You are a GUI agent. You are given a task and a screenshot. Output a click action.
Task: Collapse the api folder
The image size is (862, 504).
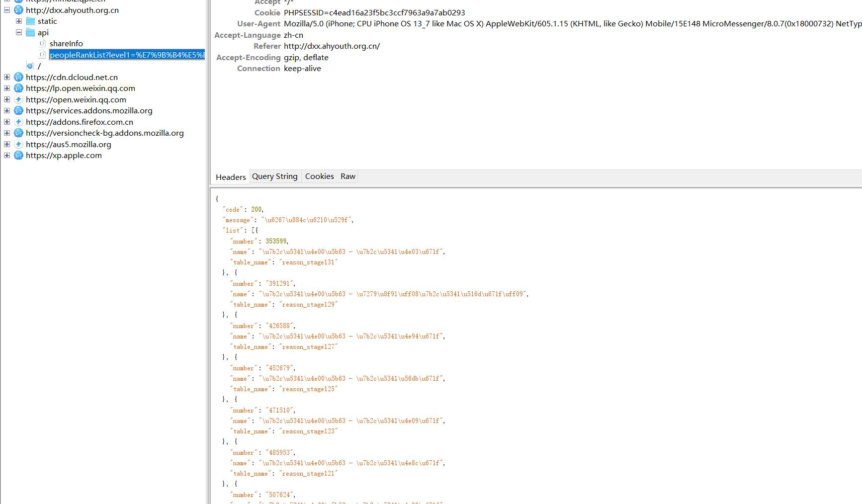coord(19,32)
